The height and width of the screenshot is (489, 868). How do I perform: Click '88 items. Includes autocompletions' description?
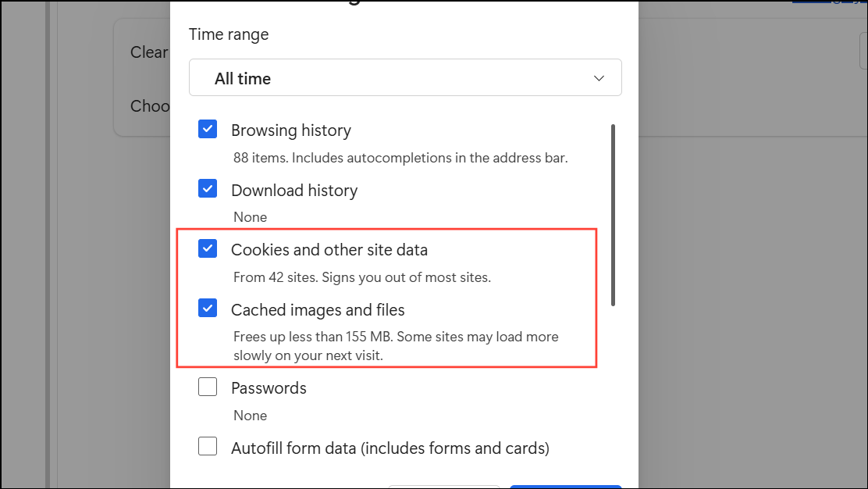[x=400, y=158]
